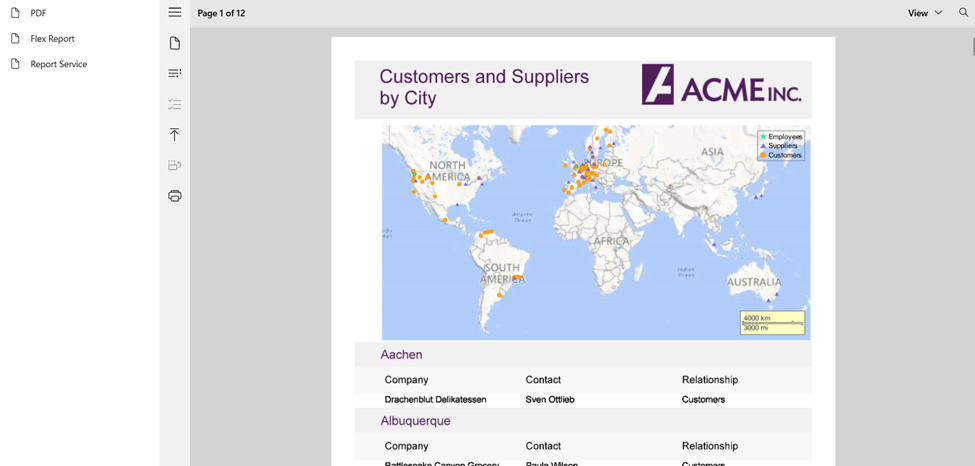Expand the View dropdown menu
975x466 pixels.
[925, 13]
